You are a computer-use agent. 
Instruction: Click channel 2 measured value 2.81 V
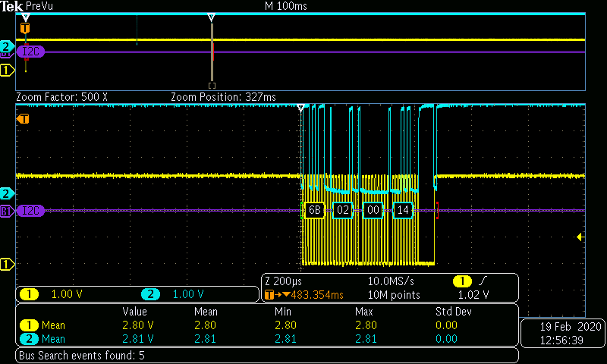pos(138,339)
